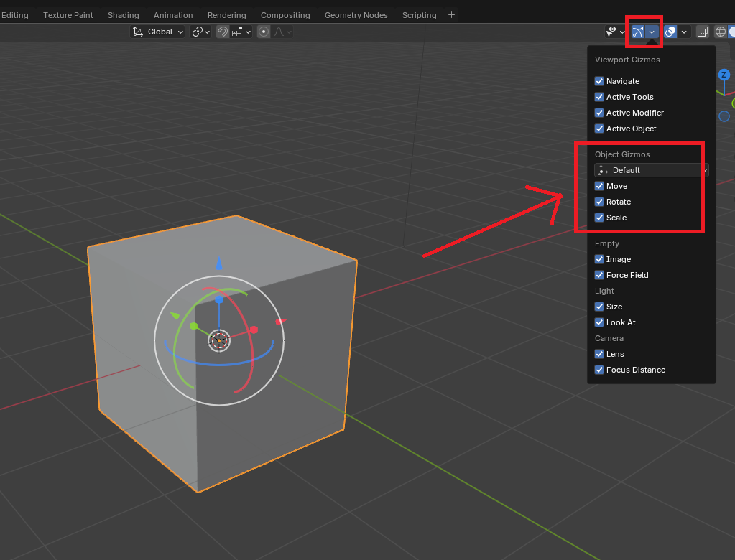Image resolution: width=735 pixels, height=560 pixels.
Task: Click the cube's origin point at gizmo center
Action: (x=219, y=340)
